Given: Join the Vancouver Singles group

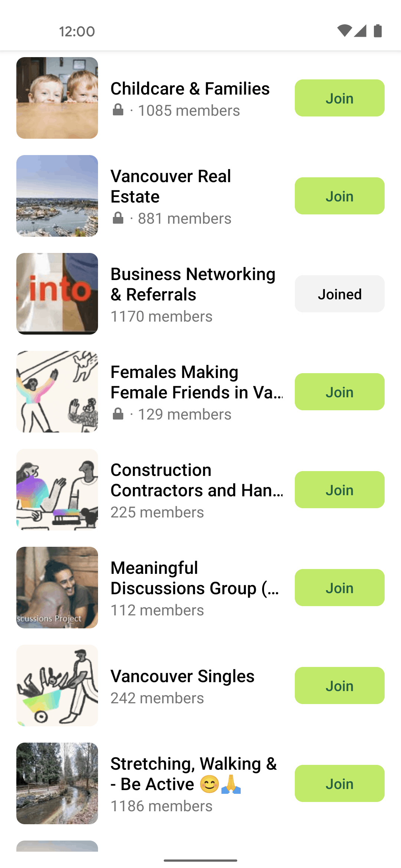Looking at the screenshot, I should click(x=339, y=685).
